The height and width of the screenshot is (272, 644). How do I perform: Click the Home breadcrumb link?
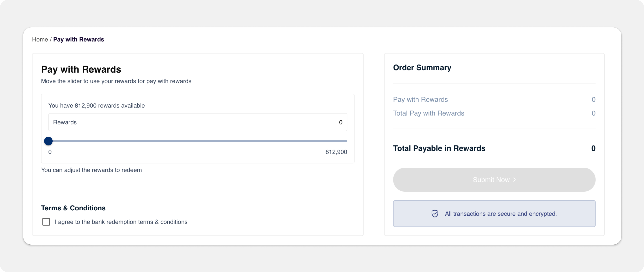click(x=40, y=40)
